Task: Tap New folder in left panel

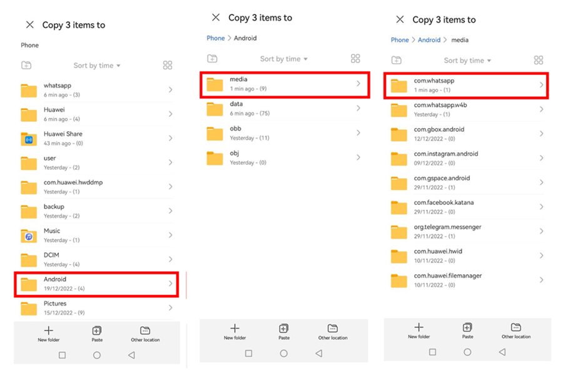Action: 48,334
